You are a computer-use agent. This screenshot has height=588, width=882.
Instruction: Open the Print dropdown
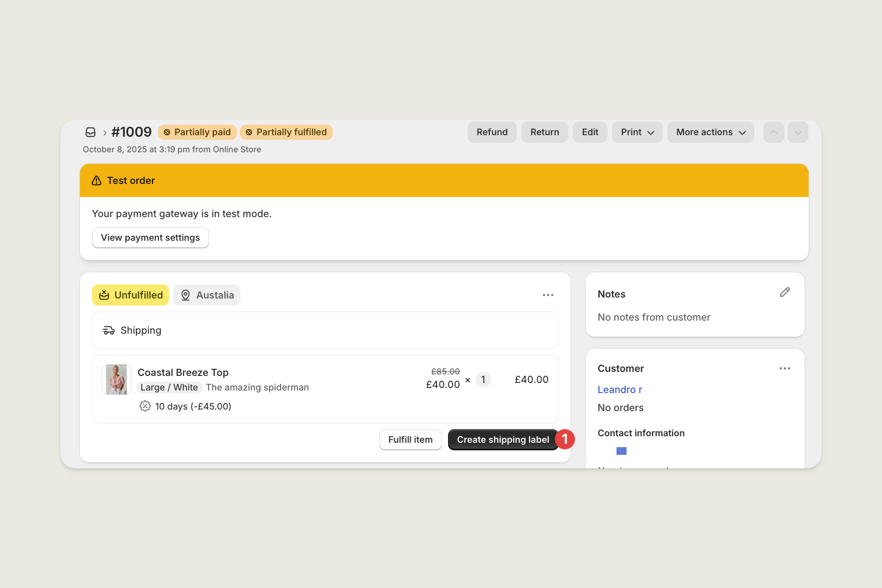tap(637, 132)
